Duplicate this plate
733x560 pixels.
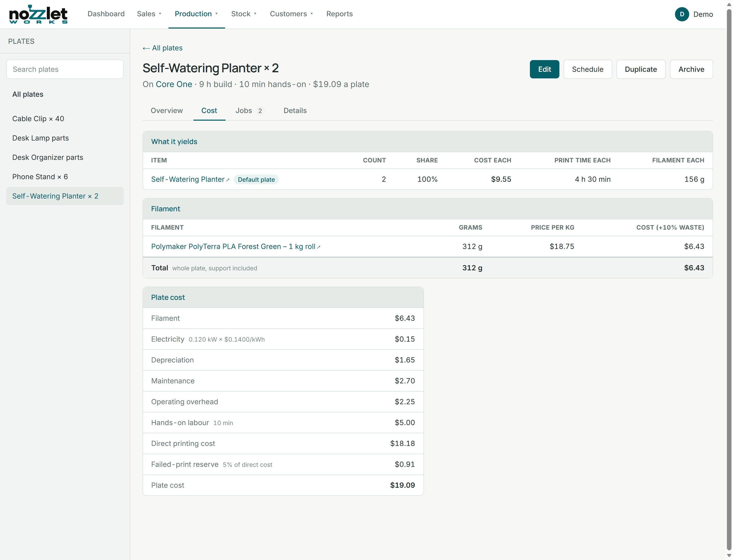coord(641,69)
